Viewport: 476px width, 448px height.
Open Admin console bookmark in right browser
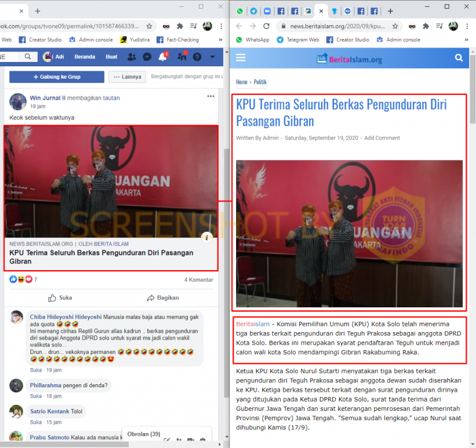[399, 40]
